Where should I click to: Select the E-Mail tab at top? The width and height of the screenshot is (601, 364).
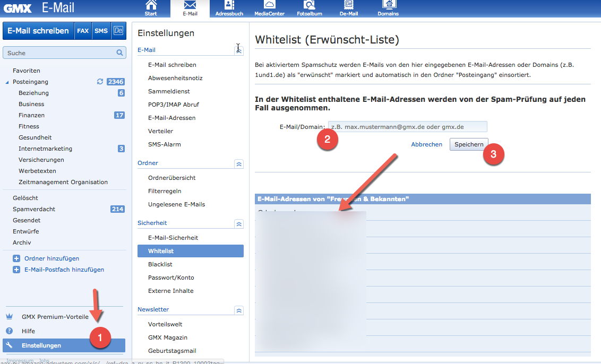coord(190,8)
